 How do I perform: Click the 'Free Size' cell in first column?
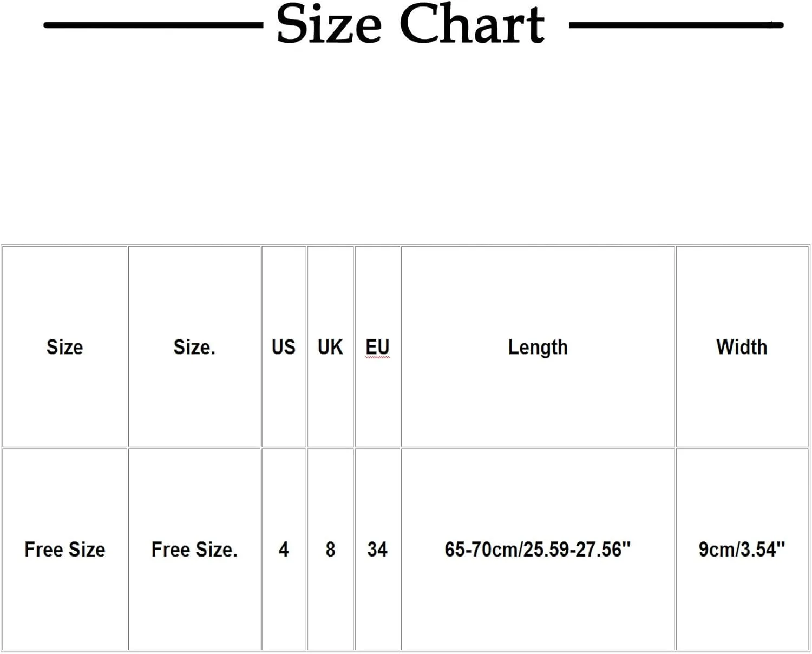coord(64,550)
